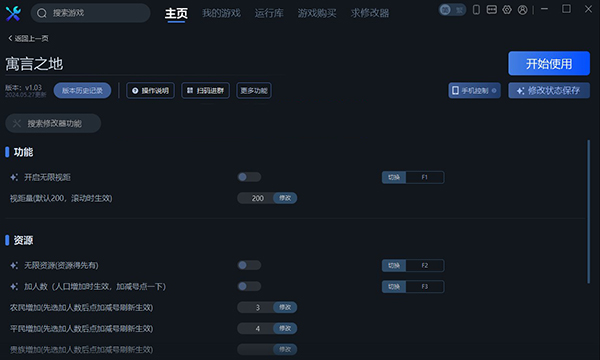This screenshot has width=600, height=360.
Task: Click the 视距量(默认200, 滚动时生效) label
Action: 61,198
